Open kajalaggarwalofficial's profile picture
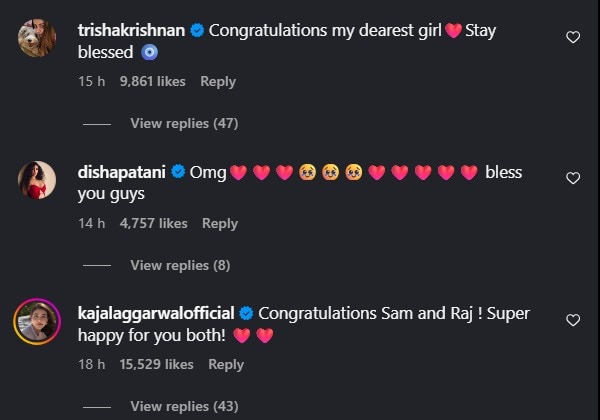 point(38,321)
